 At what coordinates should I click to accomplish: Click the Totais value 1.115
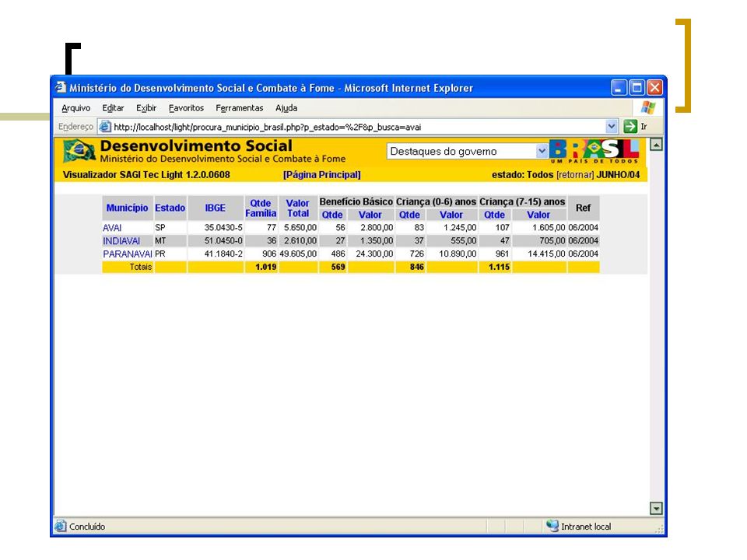click(x=499, y=267)
